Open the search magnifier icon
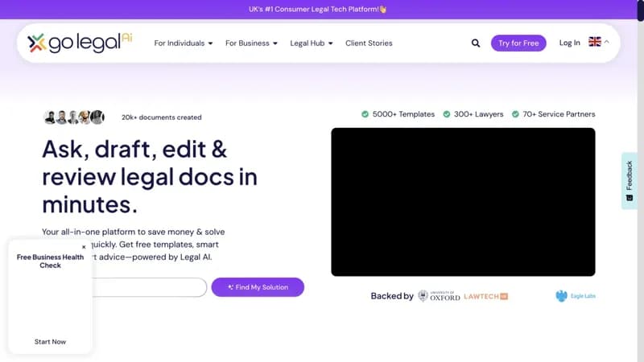 (x=475, y=43)
